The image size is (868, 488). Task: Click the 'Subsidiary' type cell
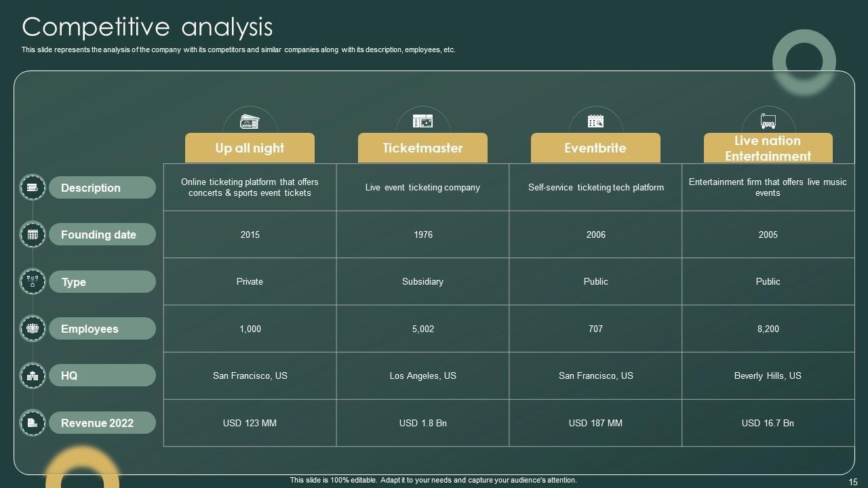(422, 281)
